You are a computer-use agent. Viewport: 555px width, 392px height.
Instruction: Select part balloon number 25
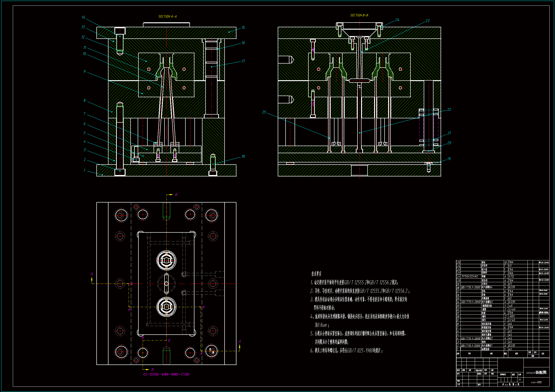pos(264,112)
